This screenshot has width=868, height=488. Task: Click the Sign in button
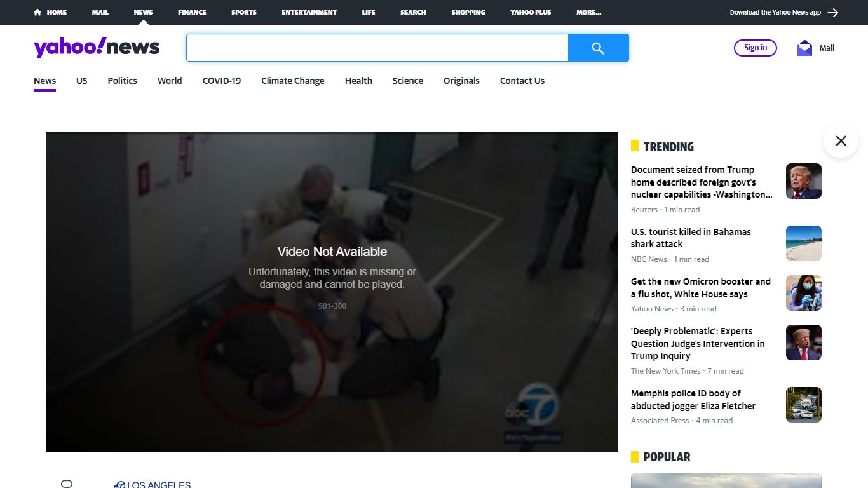pyautogui.click(x=756, y=48)
